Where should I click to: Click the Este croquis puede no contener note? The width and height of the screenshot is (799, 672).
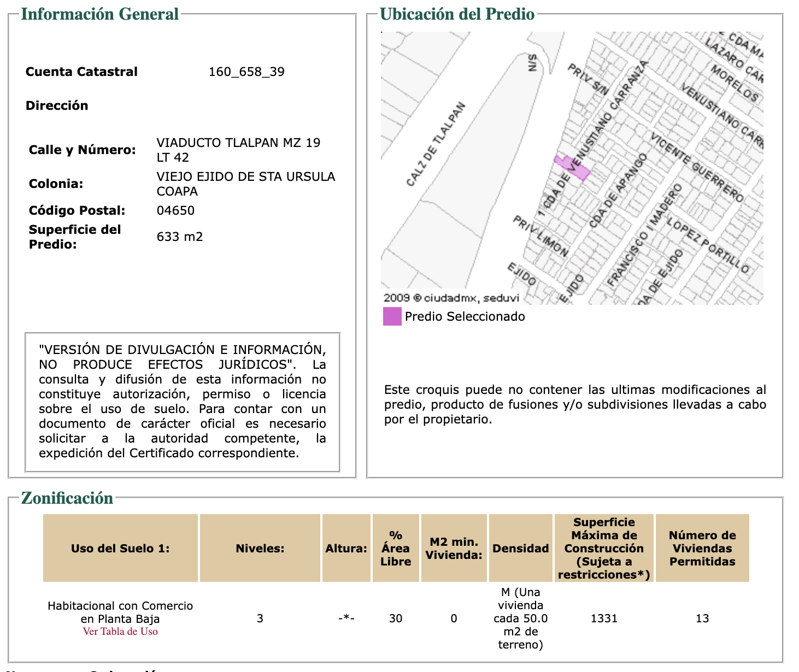tap(575, 405)
